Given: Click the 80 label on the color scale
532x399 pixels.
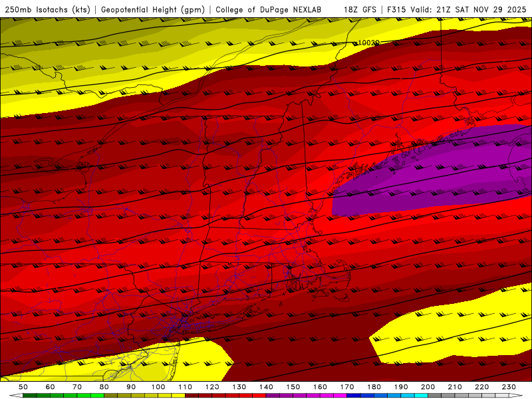Looking at the screenshot, I should (x=104, y=387).
